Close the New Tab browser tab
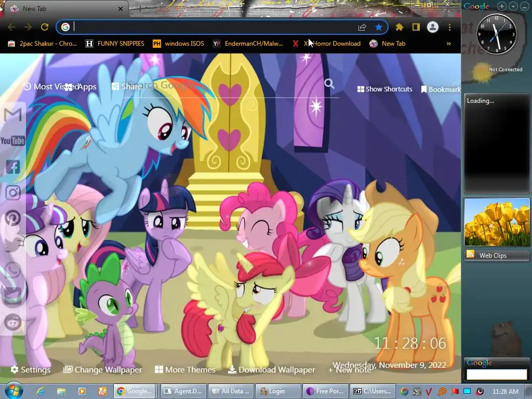This screenshot has width=532, height=399. [x=121, y=9]
